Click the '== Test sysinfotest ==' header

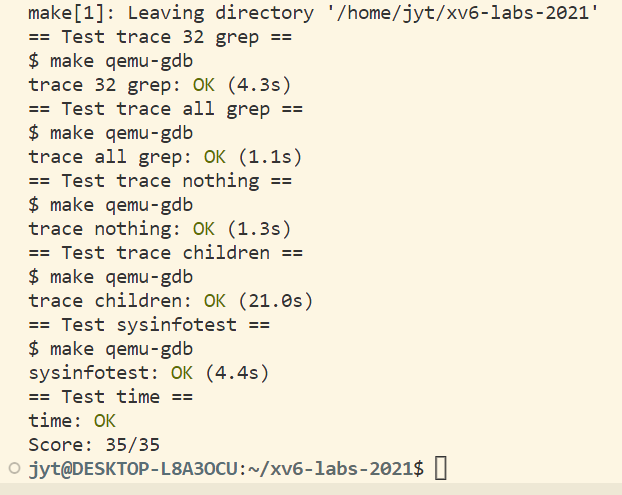tap(154, 325)
